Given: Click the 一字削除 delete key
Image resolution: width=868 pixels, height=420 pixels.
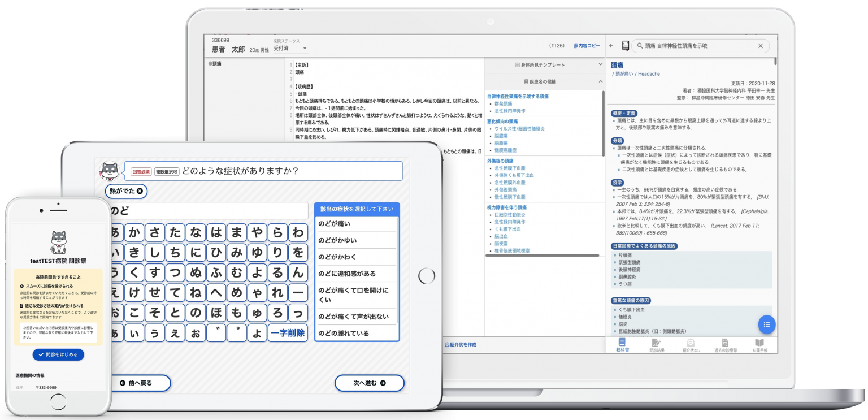Looking at the screenshot, I should tap(288, 333).
